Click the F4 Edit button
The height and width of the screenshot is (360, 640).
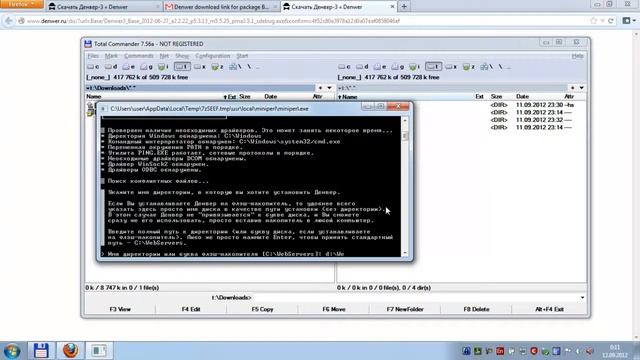point(191,309)
